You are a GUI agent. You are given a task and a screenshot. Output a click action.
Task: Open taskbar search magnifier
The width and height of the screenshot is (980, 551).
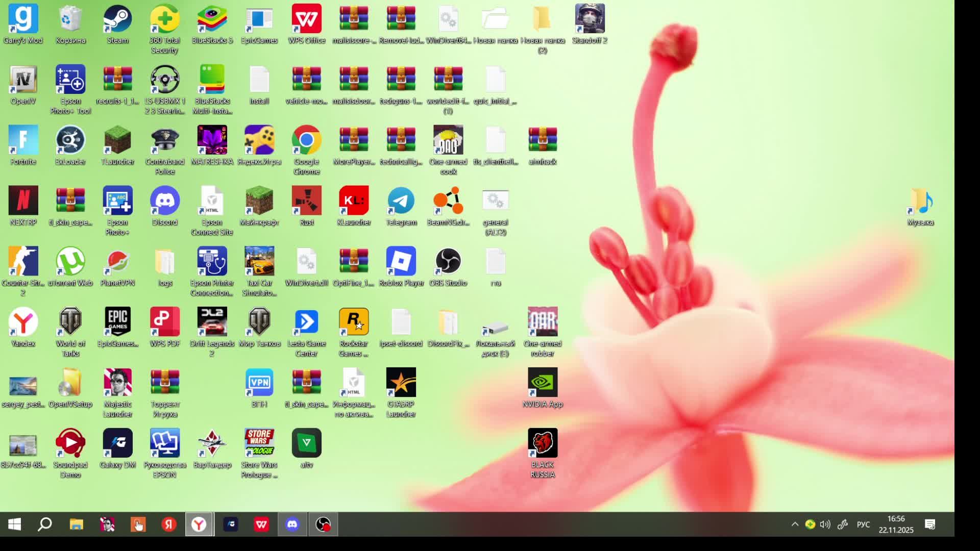click(x=45, y=524)
